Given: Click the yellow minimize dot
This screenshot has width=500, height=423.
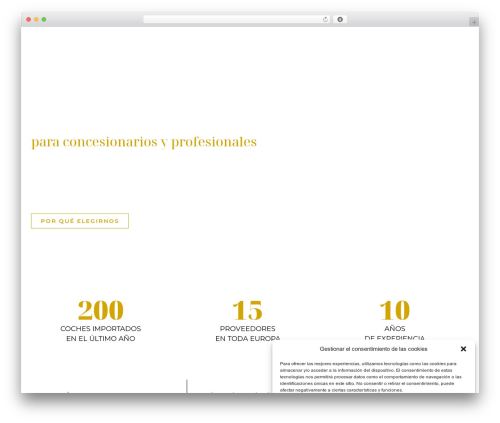Looking at the screenshot, I should 36,19.
